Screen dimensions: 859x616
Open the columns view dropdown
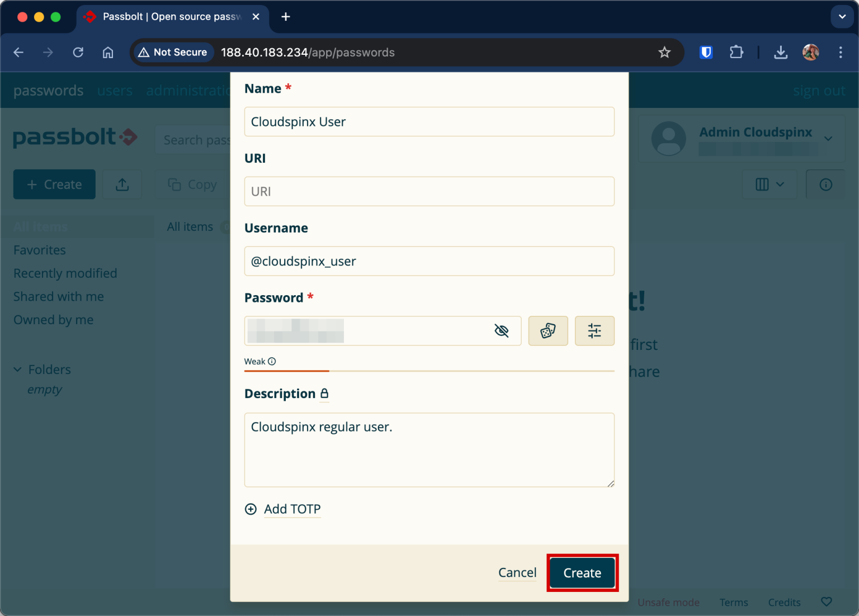coord(770,184)
